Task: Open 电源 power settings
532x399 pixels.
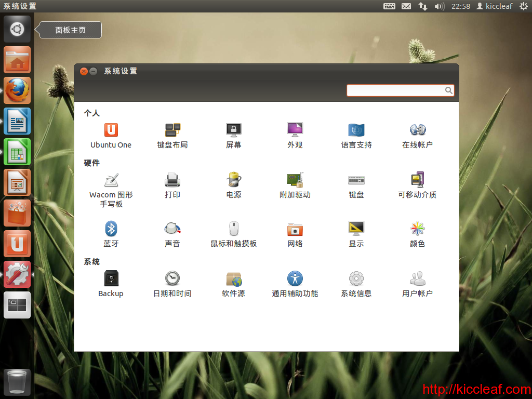Action: click(233, 185)
